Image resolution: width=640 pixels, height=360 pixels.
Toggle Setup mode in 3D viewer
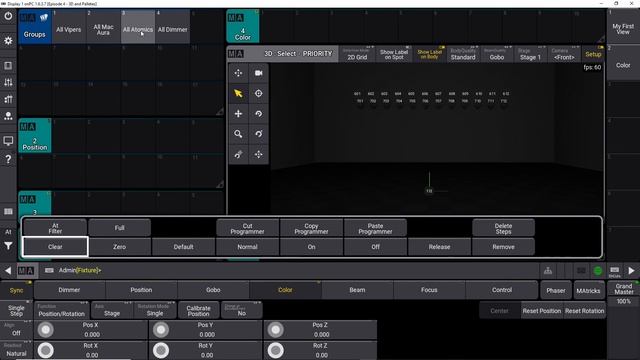pos(593,54)
